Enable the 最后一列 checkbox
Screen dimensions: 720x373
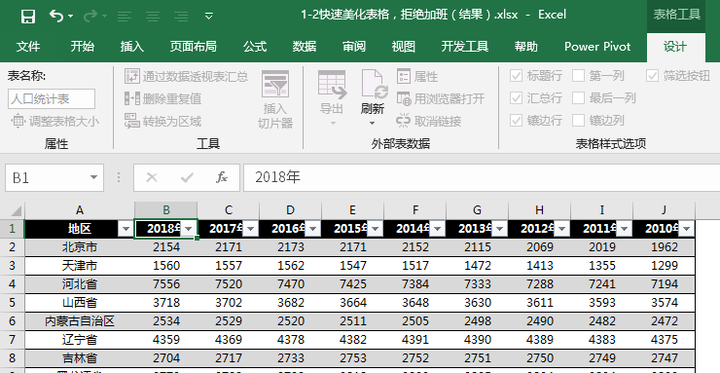(579, 98)
